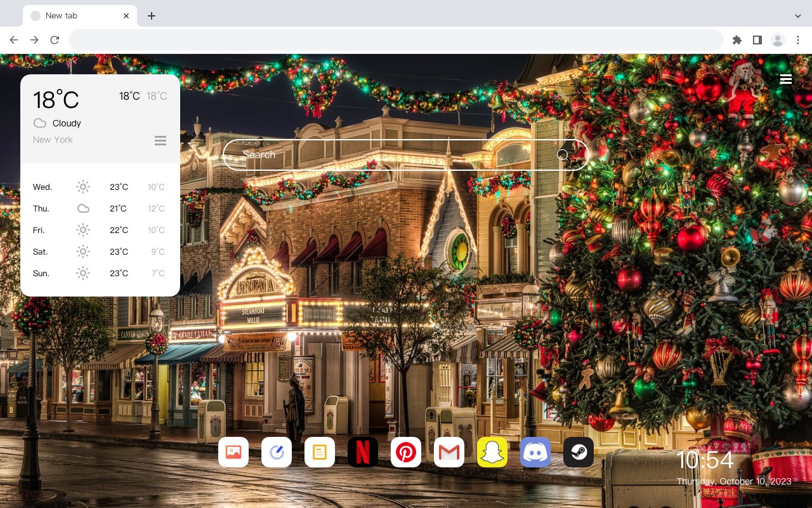
Task: Select the Wed. forecast row label
Action: click(x=43, y=187)
